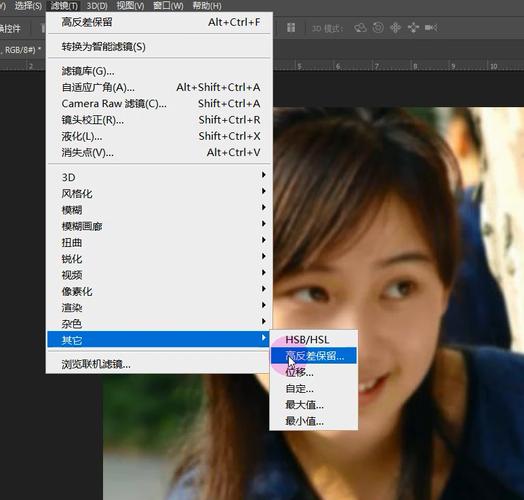
Task: Open the 视图(V) menu
Action: 130,6
